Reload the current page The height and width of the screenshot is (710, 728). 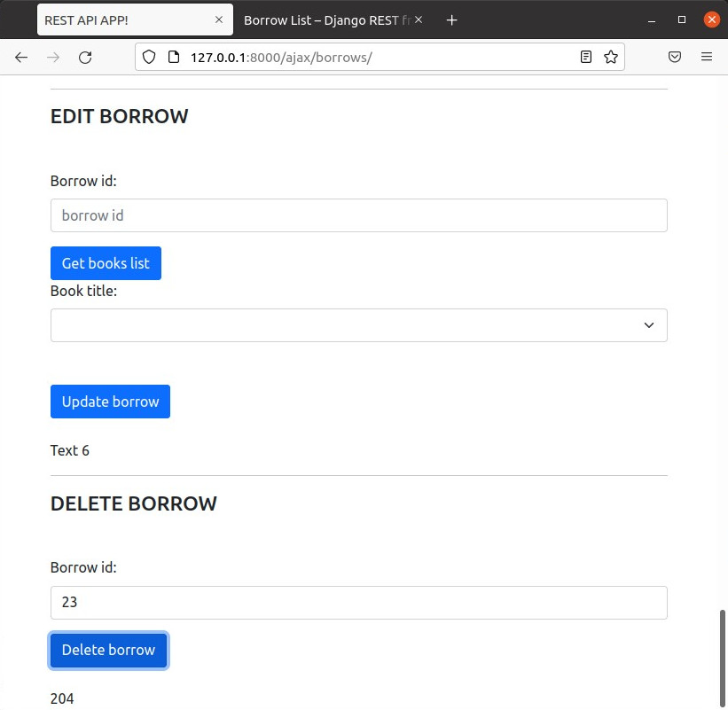click(x=85, y=57)
